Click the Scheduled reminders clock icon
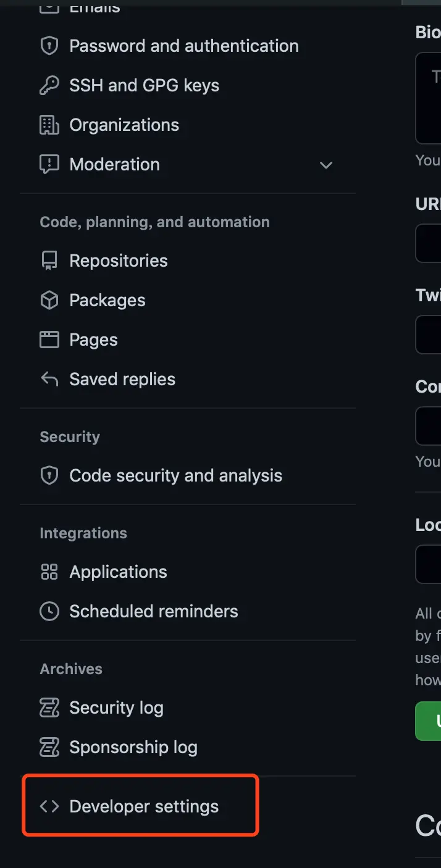The image size is (441, 868). pyautogui.click(x=49, y=612)
